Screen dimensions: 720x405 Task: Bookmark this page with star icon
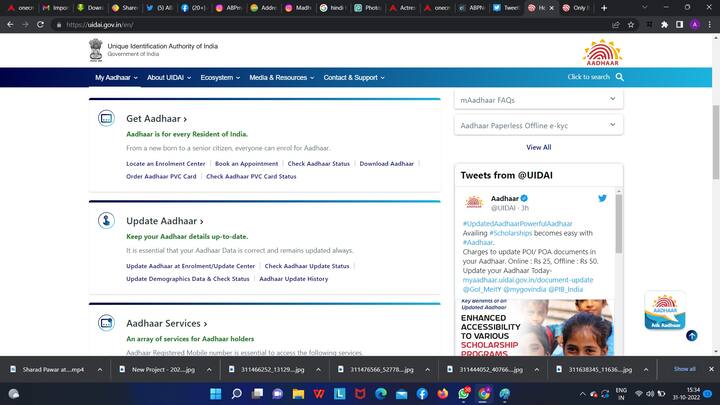click(631, 25)
